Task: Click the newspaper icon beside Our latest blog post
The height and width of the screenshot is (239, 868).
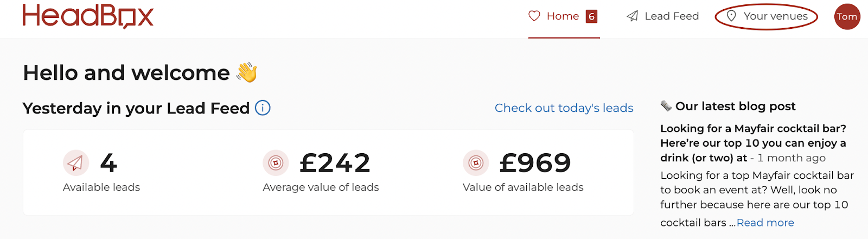Action: (x=666, y=106)
